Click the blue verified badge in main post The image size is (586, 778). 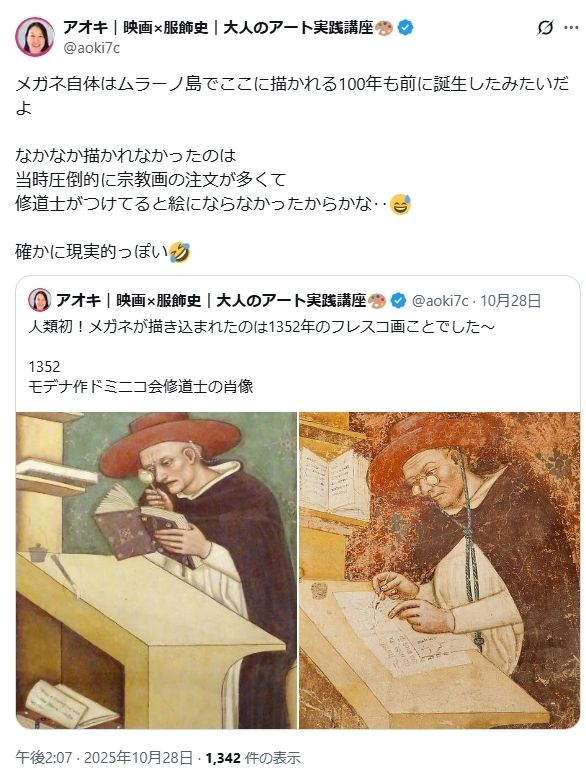click(406, 27)
